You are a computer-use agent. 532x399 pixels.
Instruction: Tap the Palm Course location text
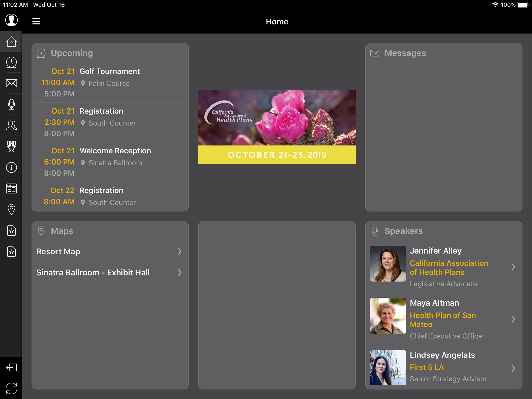point(109,83)
